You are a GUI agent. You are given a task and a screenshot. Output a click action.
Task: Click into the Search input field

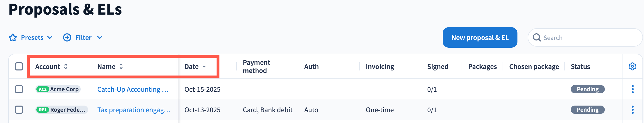(x=589, y=38)
